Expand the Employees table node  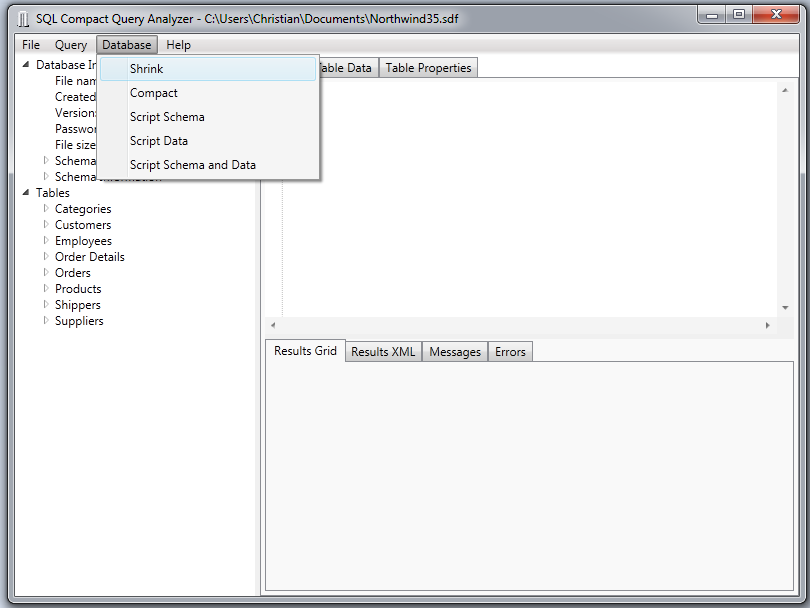point(46,240)
